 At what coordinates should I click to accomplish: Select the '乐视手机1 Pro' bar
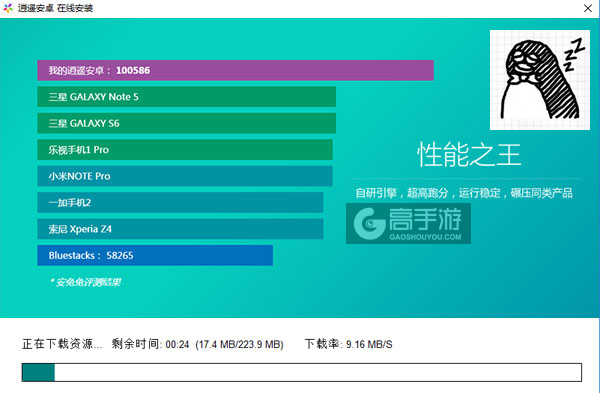[185, 150]
